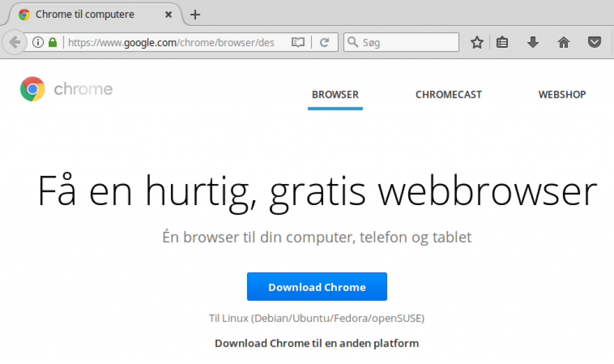
Task: Open site information via the info icon
Action: tap(38, 42)
